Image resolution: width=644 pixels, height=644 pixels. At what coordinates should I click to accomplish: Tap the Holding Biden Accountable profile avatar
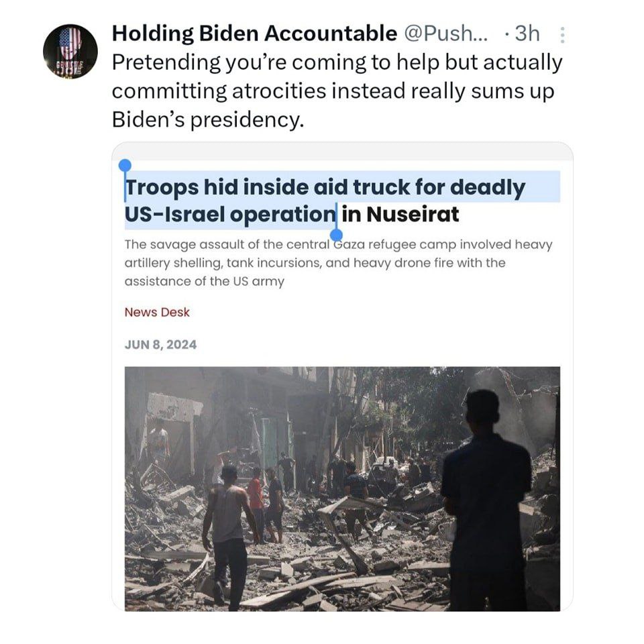[70, 52]
